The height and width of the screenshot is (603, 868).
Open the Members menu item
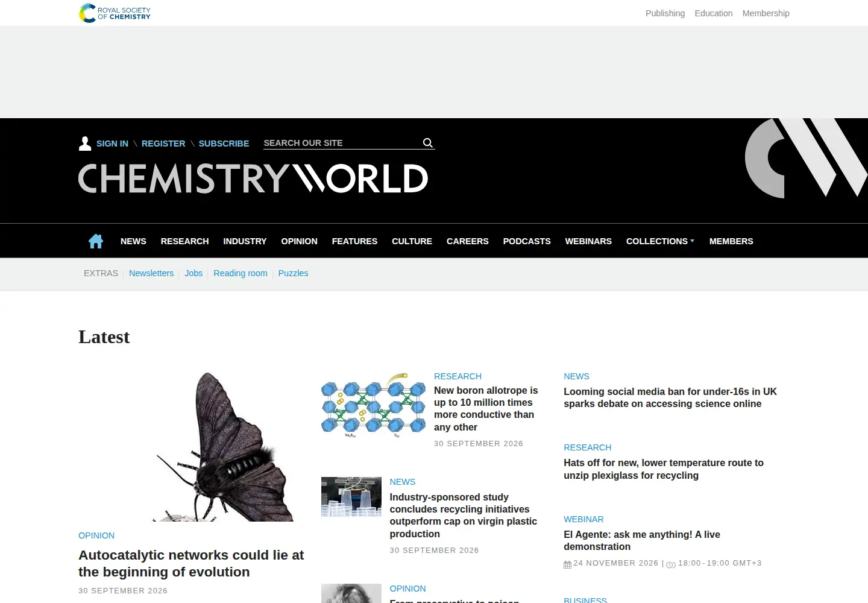731,241
